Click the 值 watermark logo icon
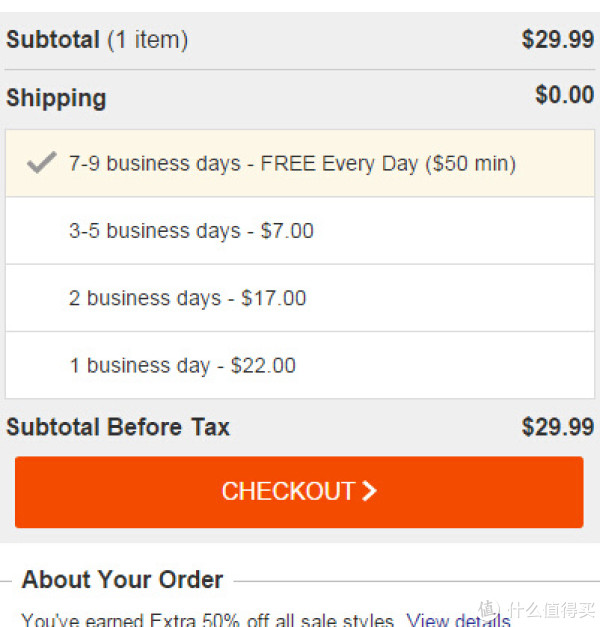The image size is (600, 627). tap(489, 609)
